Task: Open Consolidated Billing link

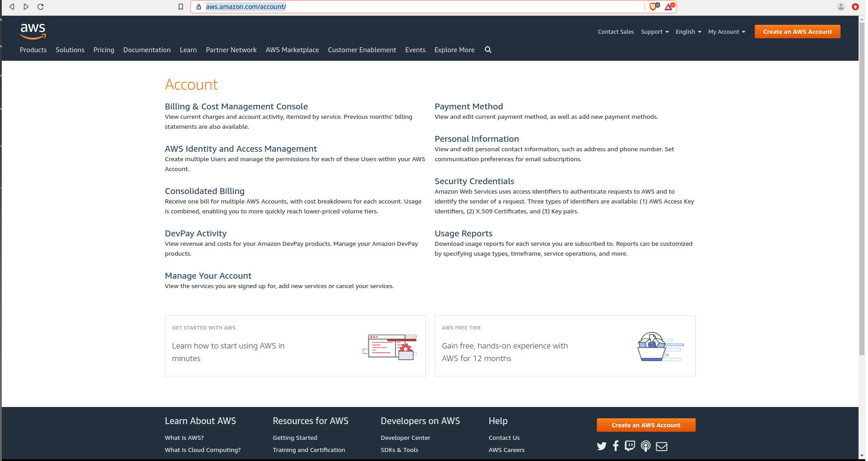Action: tap(205, 191)
